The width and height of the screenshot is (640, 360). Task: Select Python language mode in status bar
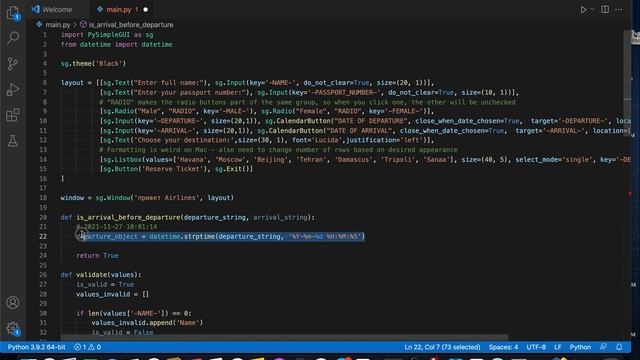[580, 347]
